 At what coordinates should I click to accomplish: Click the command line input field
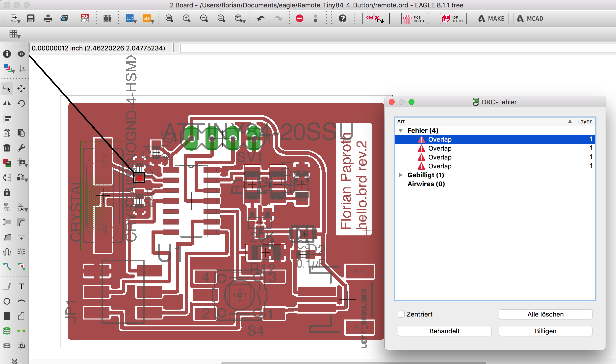(x=396, y=48)
